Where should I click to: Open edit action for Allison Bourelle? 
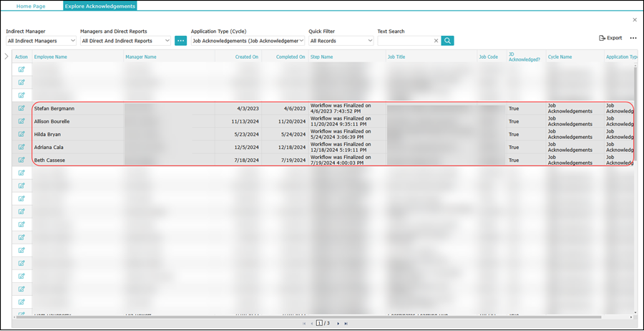[21, 121]
